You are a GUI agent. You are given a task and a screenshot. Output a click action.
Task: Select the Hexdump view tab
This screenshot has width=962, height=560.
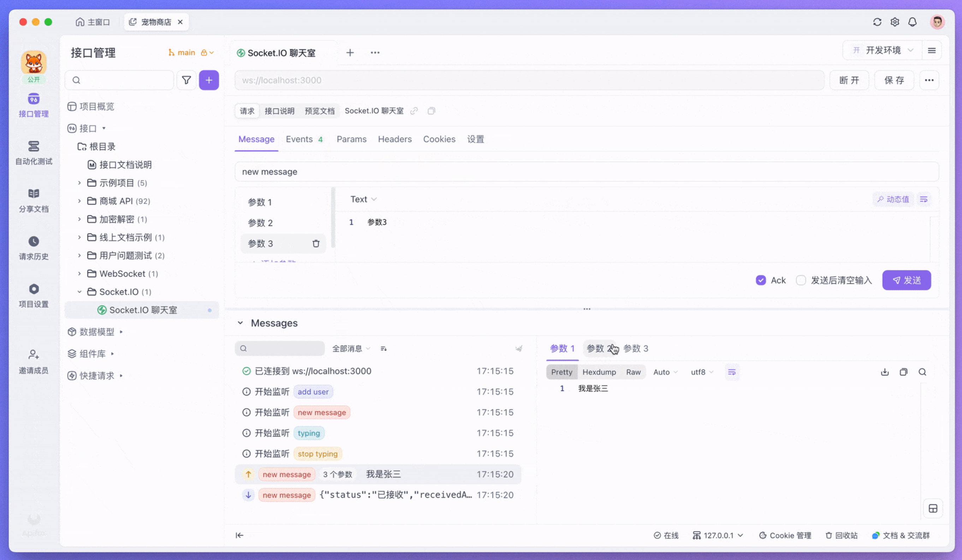(599, 372)
